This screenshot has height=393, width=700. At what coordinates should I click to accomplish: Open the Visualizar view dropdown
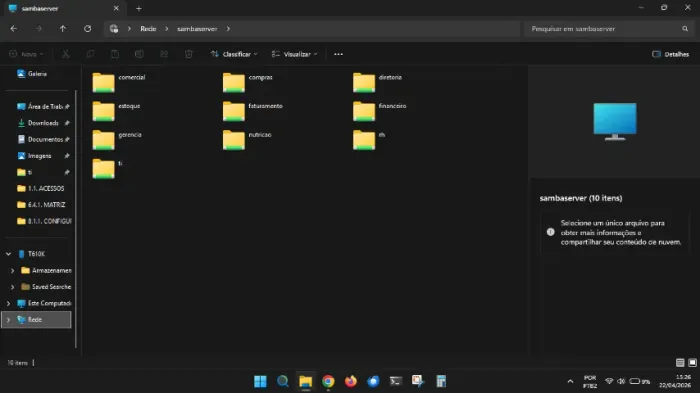click(x=295, y=54)
